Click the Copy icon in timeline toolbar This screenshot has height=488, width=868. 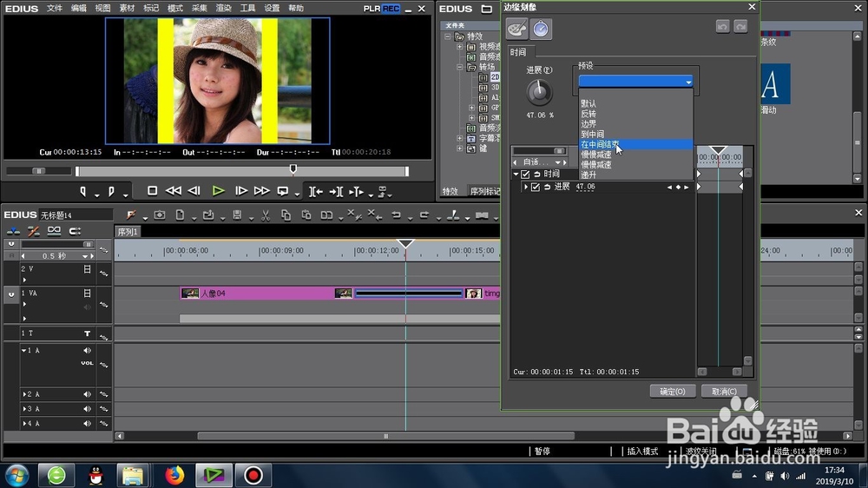coord(286,215)
